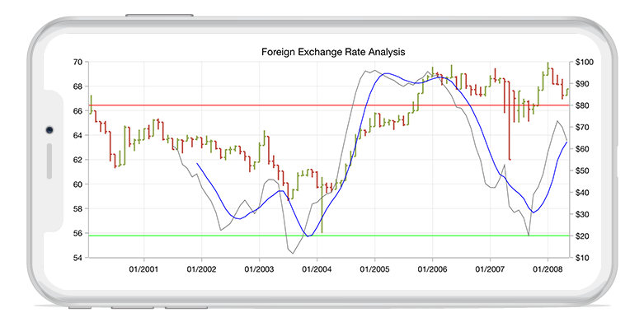Tap the 01/2003 date label
Screen dimensions: 644x322
259,269
